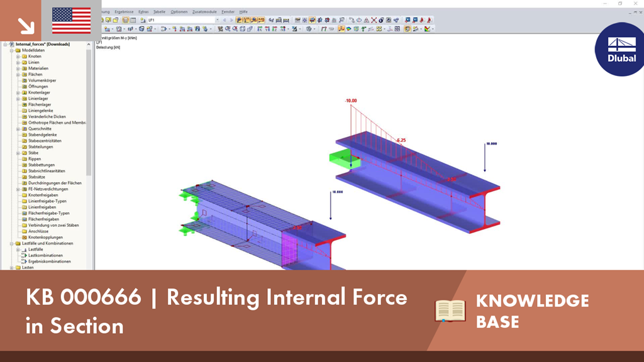Click the cube solid display icon in second toolbar
The image size is (644, 362).
(242, 29)
